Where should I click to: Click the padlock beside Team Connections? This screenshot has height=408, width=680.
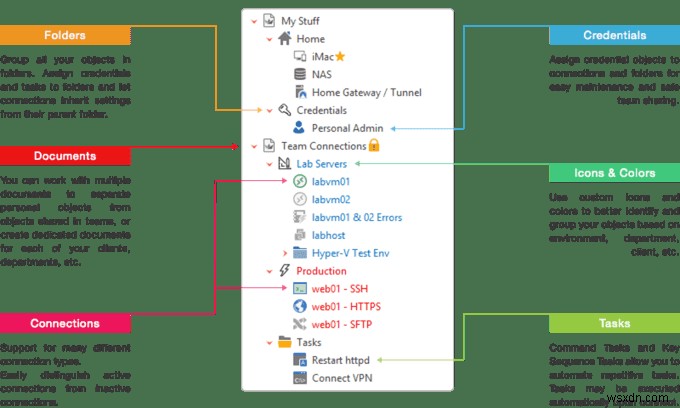(x=374, y=145)
